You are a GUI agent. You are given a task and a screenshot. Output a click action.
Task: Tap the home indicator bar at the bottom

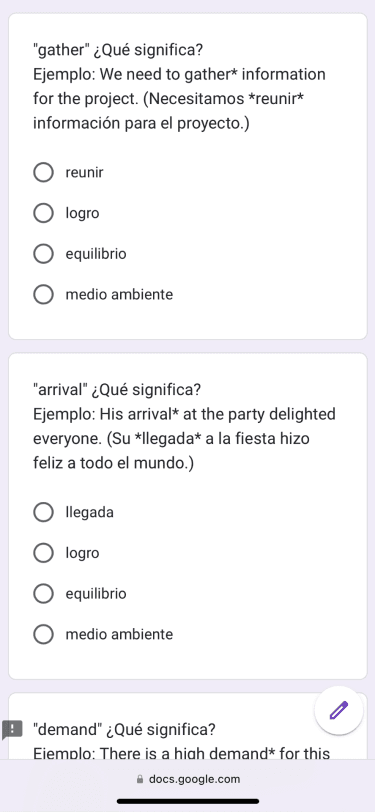coord(188,801)
